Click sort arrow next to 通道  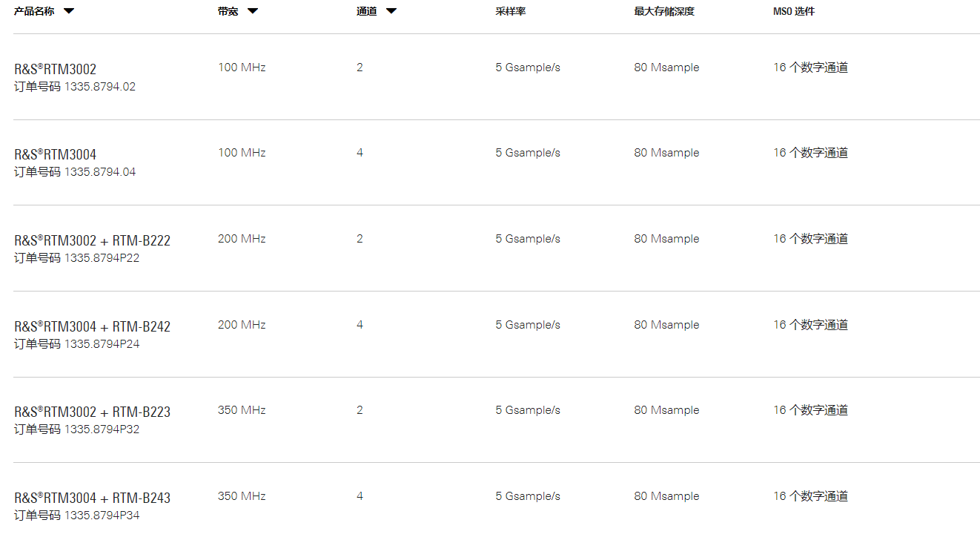391,11
